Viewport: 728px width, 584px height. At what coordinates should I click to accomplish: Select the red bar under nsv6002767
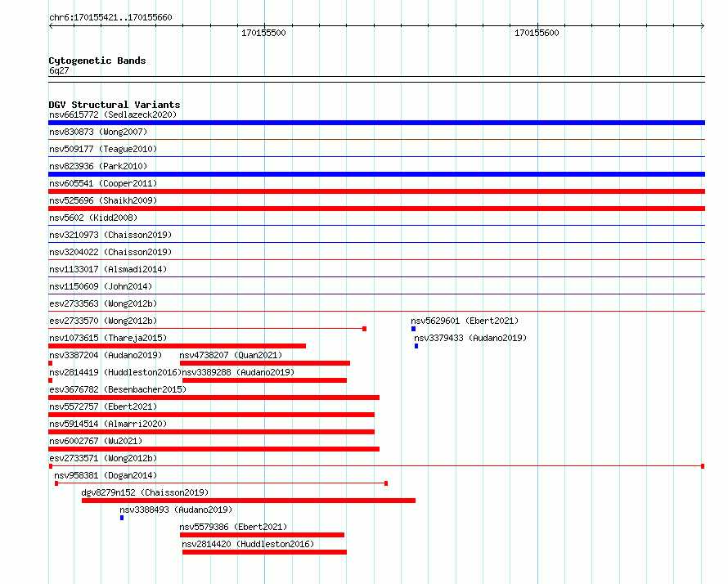[214, 449]
